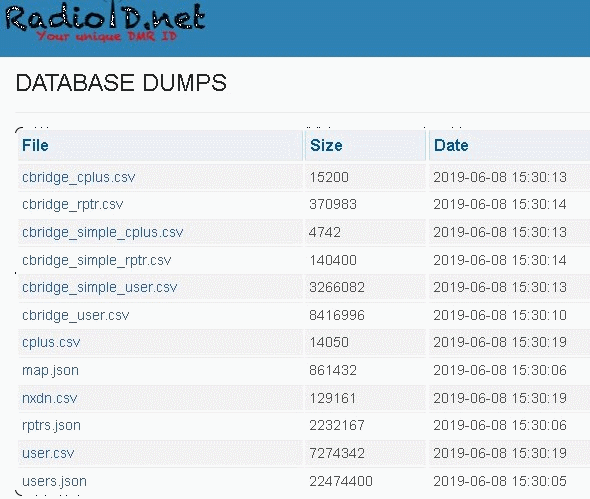Click the cplus.csv file link
This screenshot has width=590, height=499.
51,342
